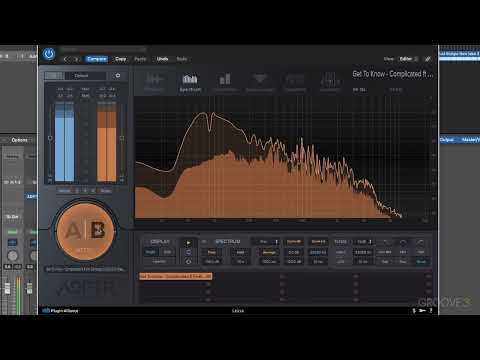Viewport: 480px width, 360px height.
Task: Click the Redo button
Action: (182, 59)
